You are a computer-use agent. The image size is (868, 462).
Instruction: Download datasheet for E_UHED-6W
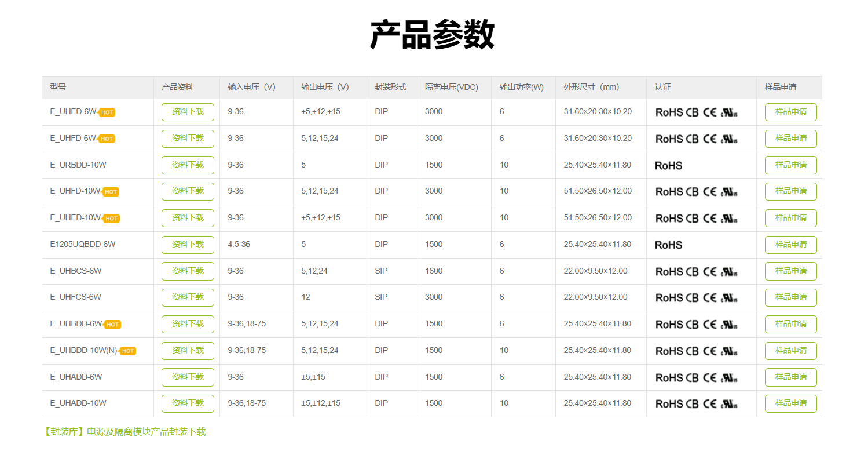tap(188, 112)
